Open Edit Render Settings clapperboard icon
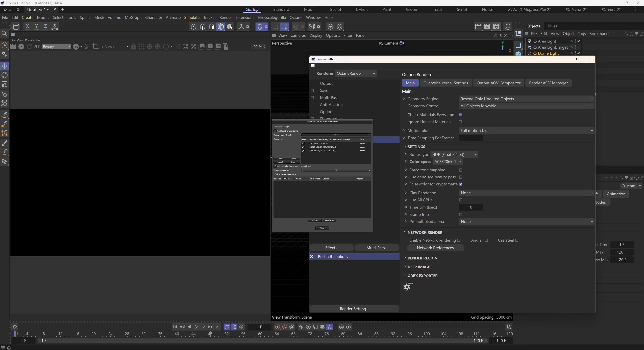This screenshot has height=350, width=644. (x=497, y=27)
